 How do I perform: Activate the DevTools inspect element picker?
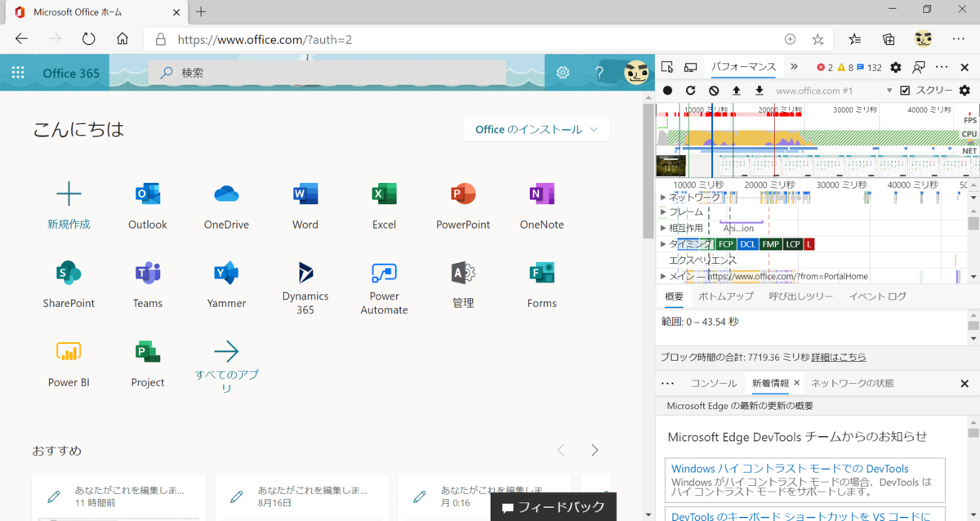(667, 67)
